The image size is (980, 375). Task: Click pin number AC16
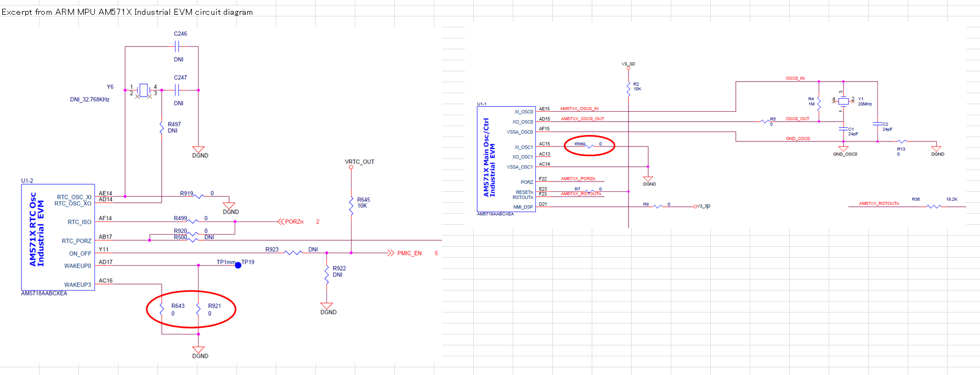[105, 281]
